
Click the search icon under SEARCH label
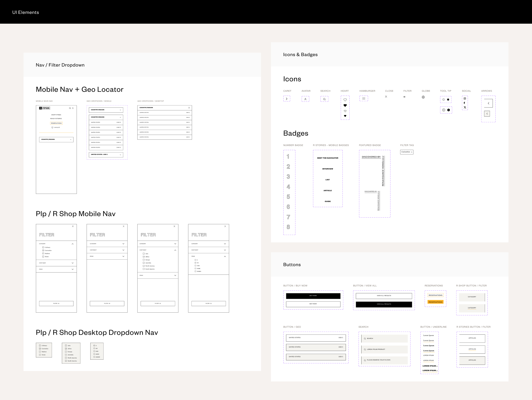324,99
